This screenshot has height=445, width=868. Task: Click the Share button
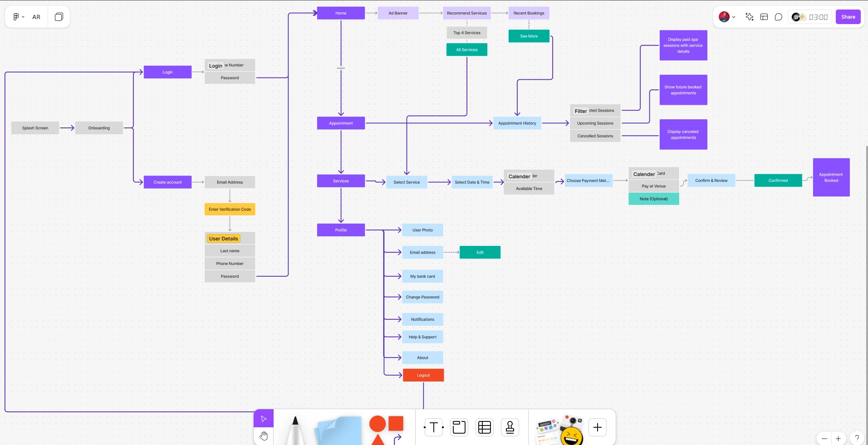point(848,17)
